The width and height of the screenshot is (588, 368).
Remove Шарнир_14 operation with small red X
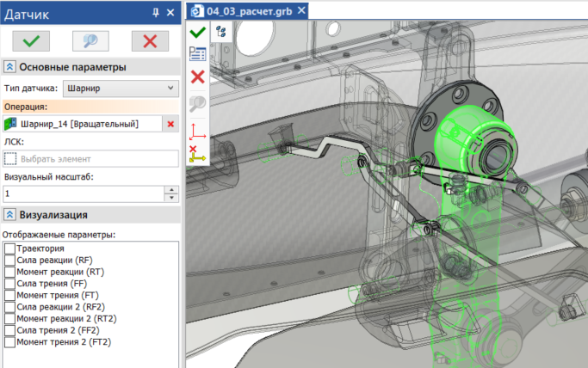[170, 124]
